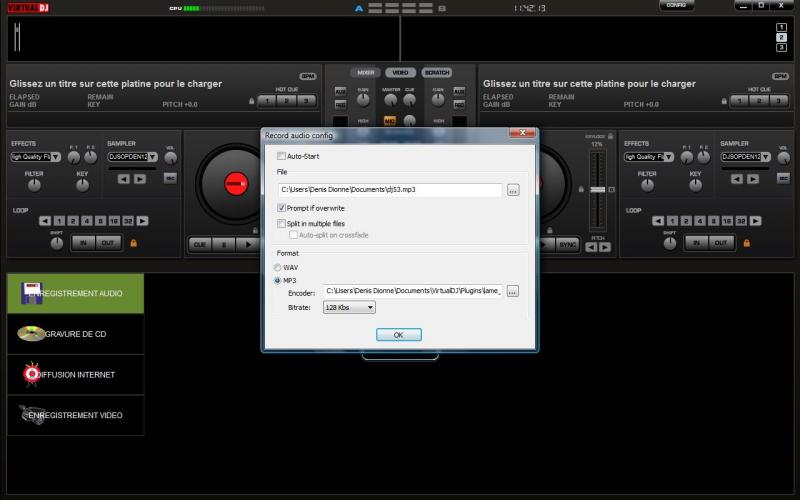This screenshot has width=800, height=500.
Task: Enable Split in multiple files checkbox
Action: pos(281,223)
